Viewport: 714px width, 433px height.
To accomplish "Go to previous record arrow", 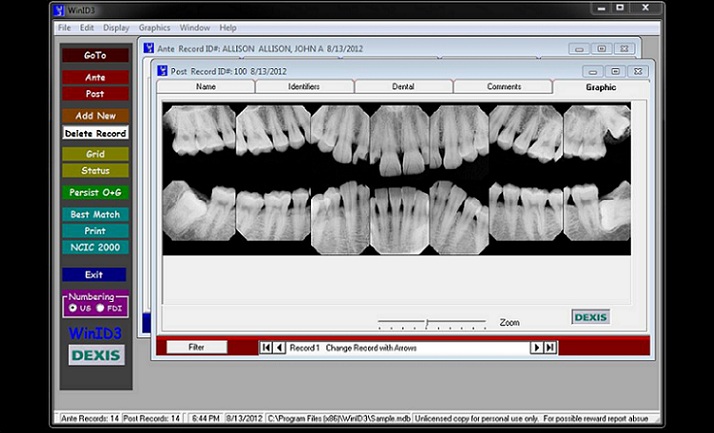I will click(x=280, y=348).
